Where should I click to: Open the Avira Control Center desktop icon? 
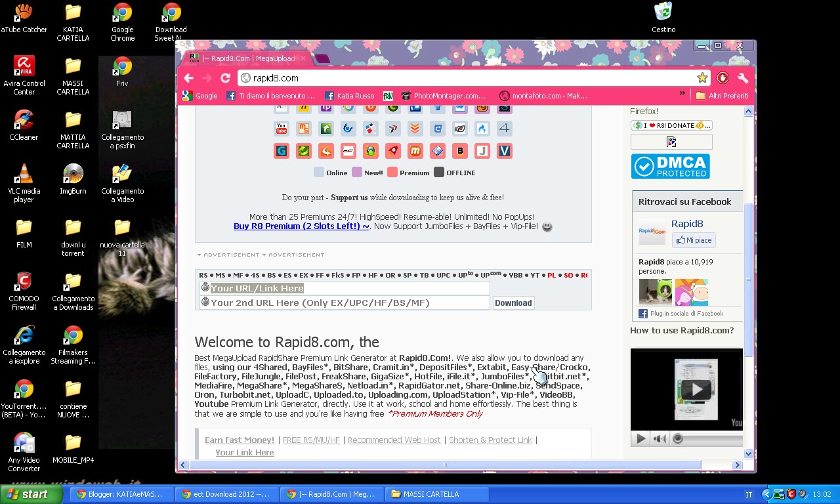click(x=24, y=75)
